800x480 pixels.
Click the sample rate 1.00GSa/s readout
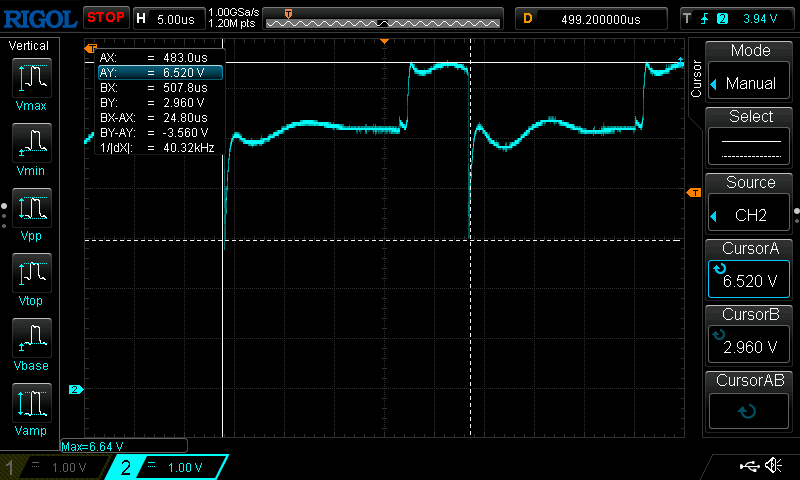tap(234, 12)
